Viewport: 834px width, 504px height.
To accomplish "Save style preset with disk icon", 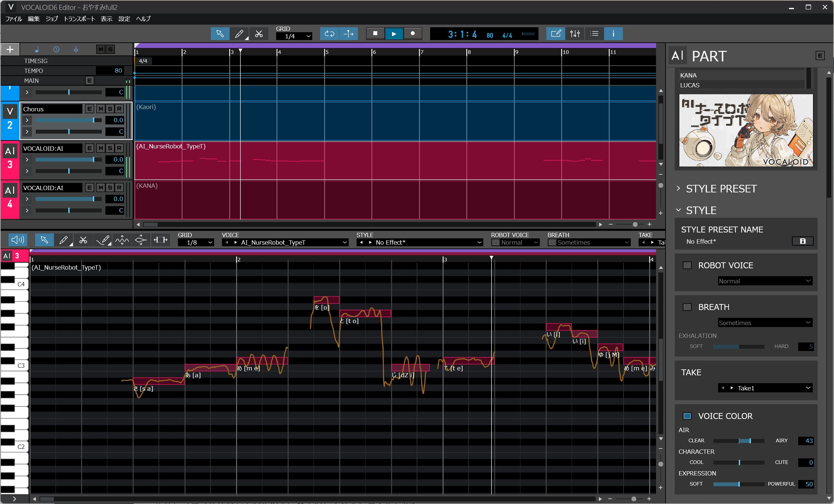I will click(803, 241).
